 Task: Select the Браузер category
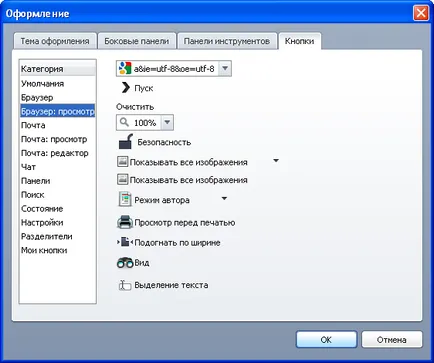(57, 97)
